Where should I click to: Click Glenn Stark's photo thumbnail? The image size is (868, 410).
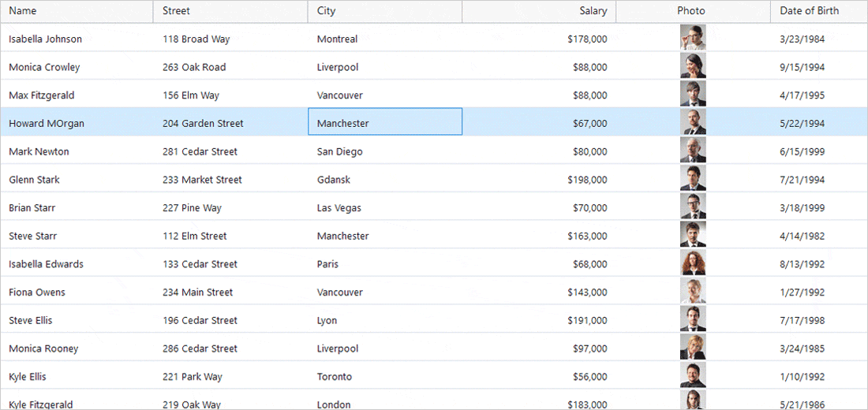point(693,179)
